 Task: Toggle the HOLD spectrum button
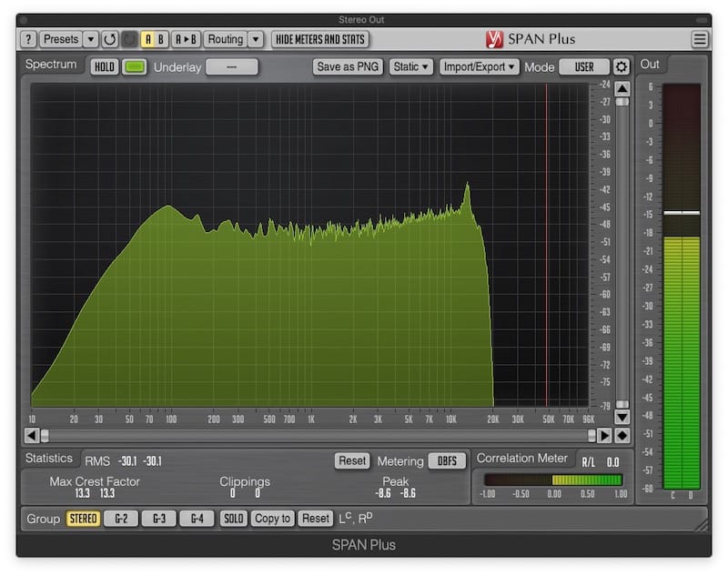pos(105,66)
